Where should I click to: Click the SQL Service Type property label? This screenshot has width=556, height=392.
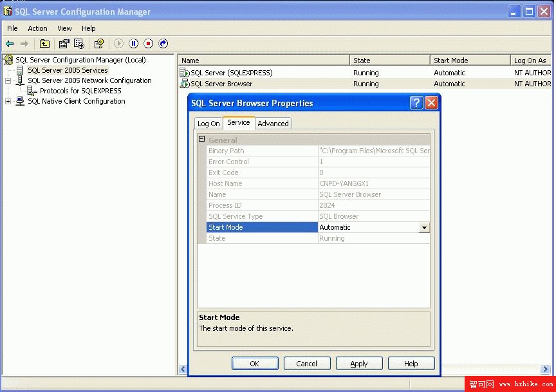(x=236, y=216)
